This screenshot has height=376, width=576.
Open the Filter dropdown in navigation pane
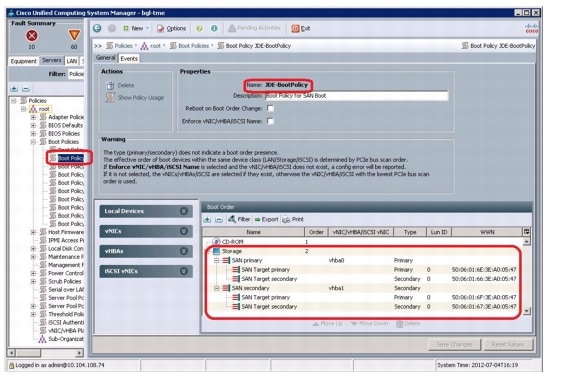tap(76, 74)
